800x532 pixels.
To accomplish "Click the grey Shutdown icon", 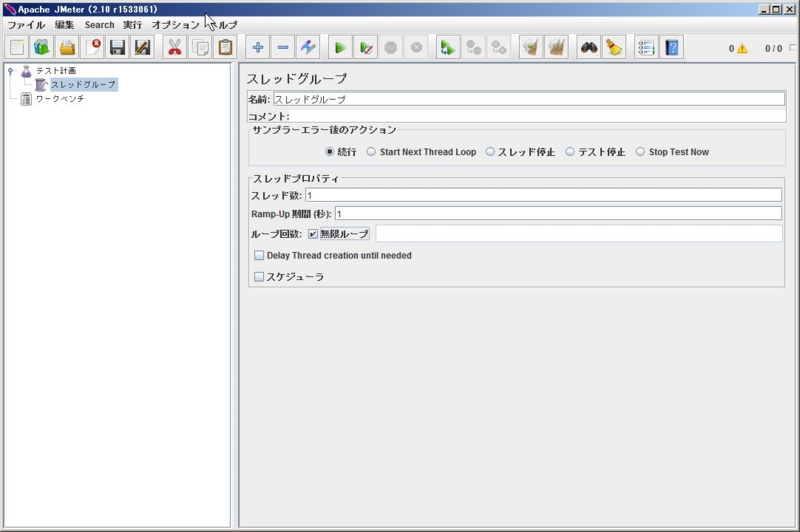I will 416,47.
